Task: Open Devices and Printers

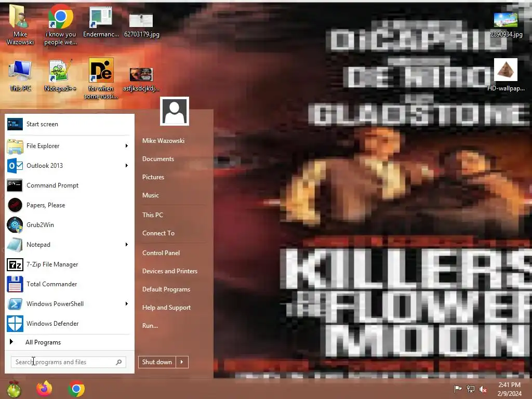Action: click(170, 271)
